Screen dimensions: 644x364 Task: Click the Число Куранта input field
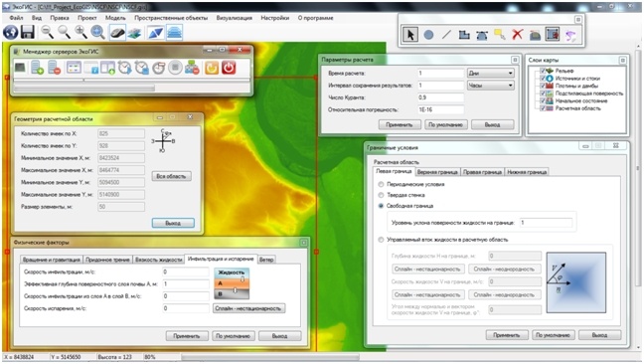[440, 97]
